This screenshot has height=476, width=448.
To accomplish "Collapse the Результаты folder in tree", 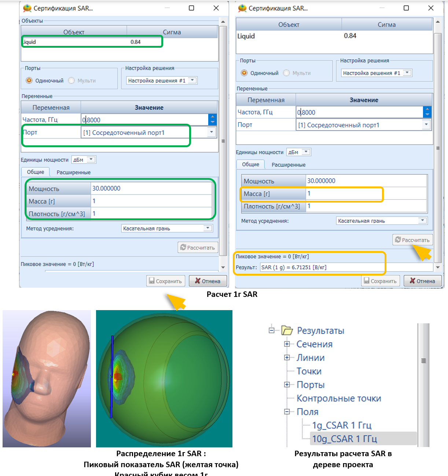I will pos(271,330).
